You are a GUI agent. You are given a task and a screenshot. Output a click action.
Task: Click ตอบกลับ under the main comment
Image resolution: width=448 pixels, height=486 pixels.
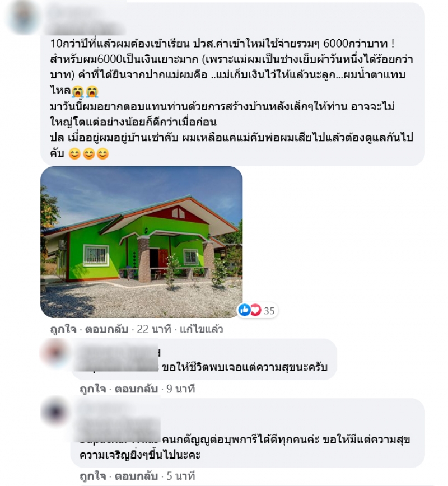coord(106,329)
